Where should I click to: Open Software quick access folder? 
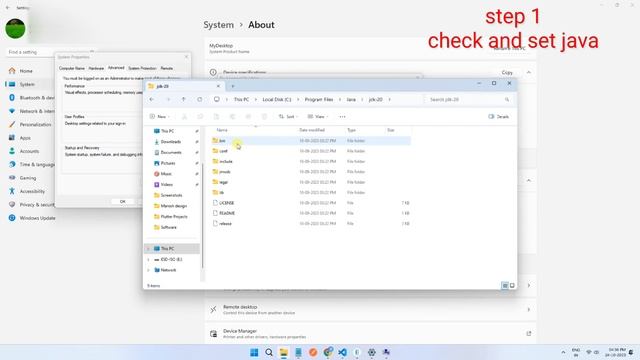(x=169, y=227)
